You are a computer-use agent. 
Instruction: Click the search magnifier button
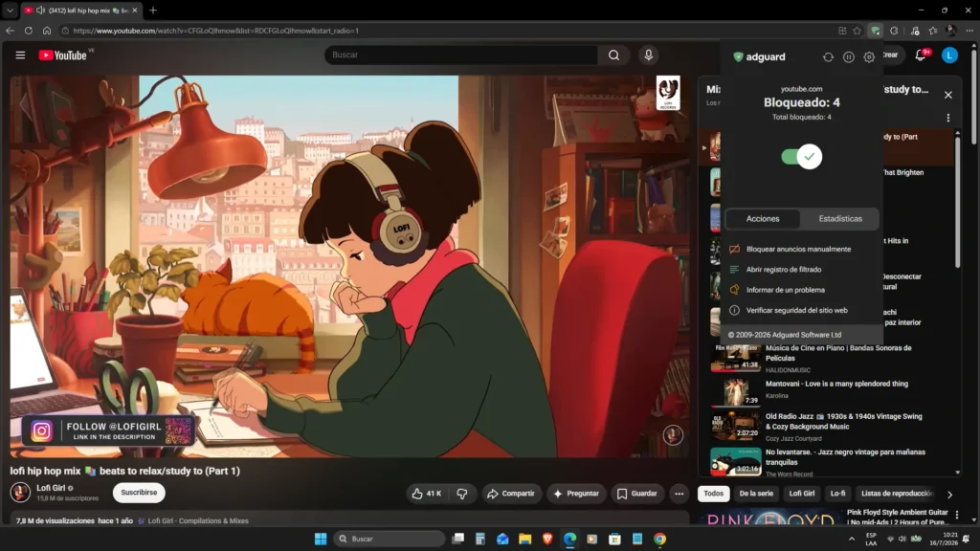613,55
